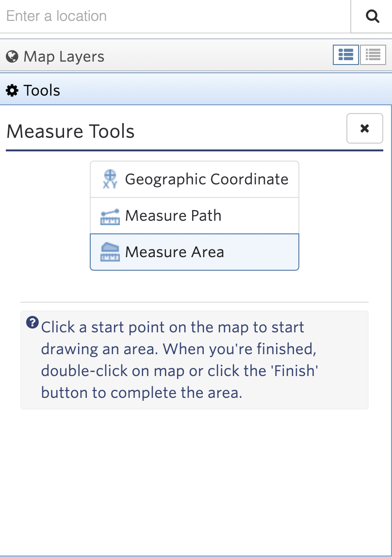Click the help question mark icon
This screenshot has width=392, height=557.
pos(32,323)
